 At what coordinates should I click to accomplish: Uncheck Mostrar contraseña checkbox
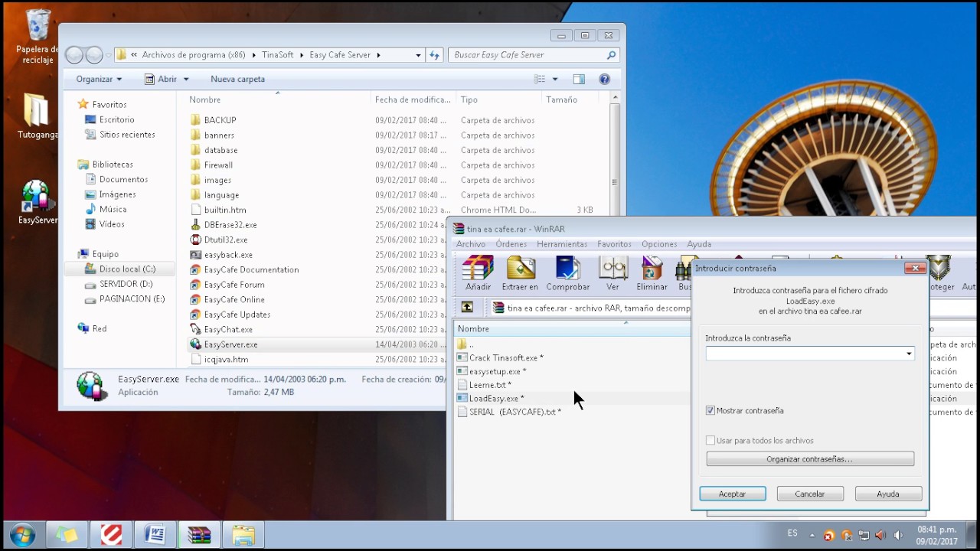point(710,411)
